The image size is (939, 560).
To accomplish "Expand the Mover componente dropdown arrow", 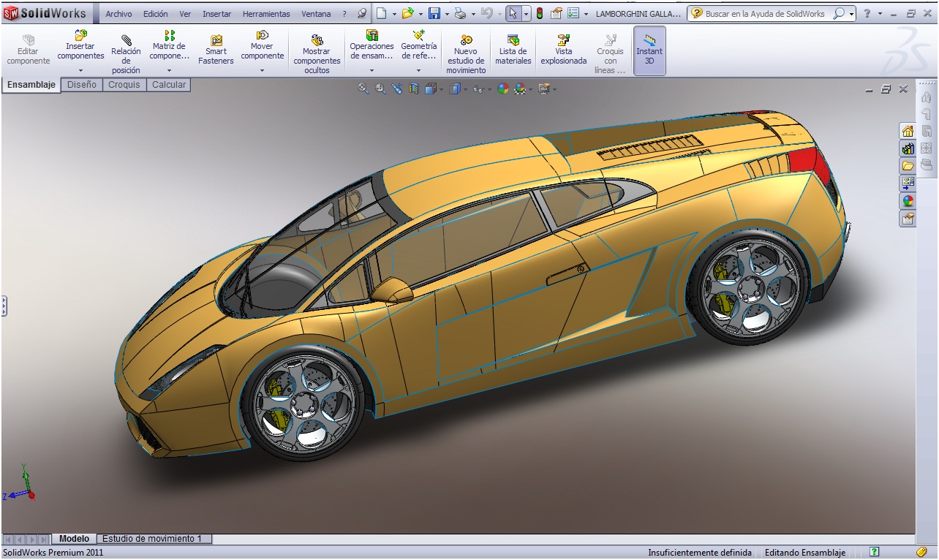I will click(262, 71).
